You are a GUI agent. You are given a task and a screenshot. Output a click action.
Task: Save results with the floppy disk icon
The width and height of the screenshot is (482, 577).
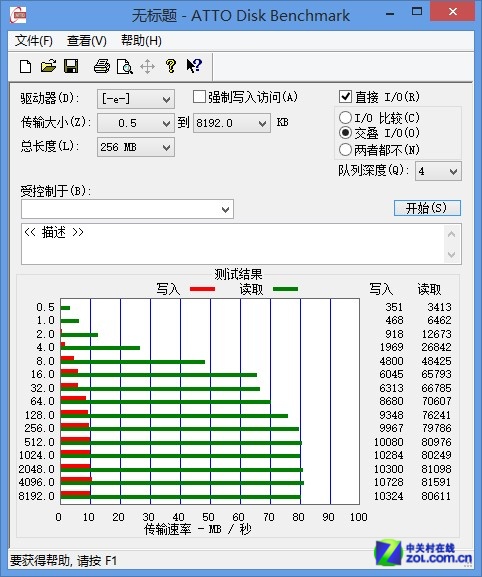click(x=71, y=66)
